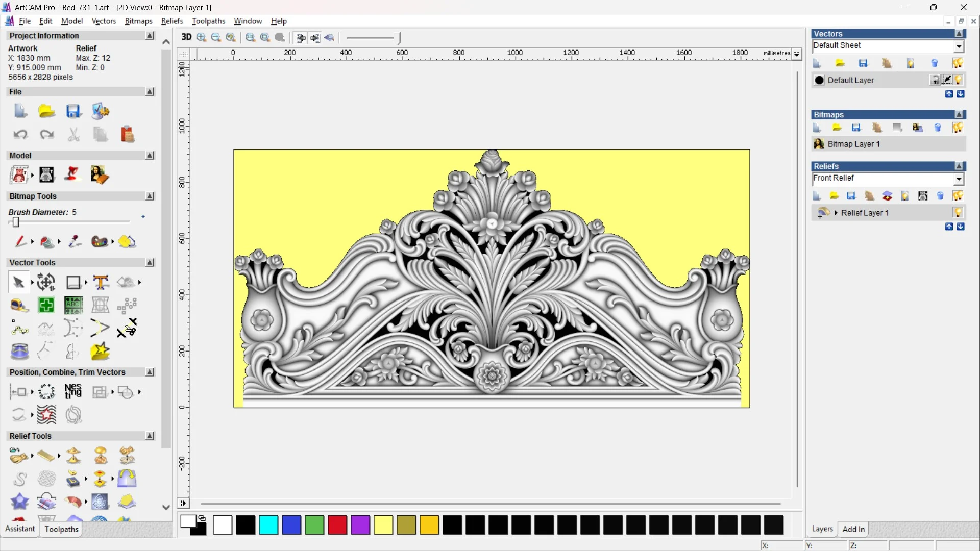Click the Undo arrow icon
The image size is (980, 551).
(20, 135)
